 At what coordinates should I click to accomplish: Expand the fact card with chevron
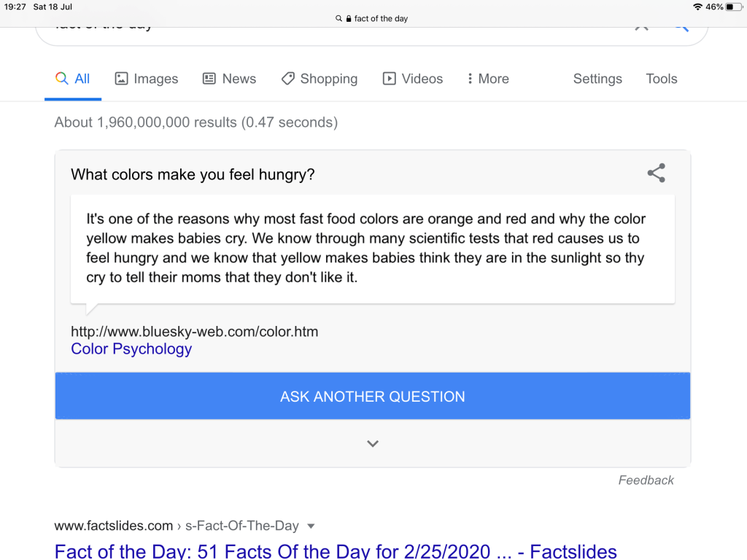click(x=373, y=443)
